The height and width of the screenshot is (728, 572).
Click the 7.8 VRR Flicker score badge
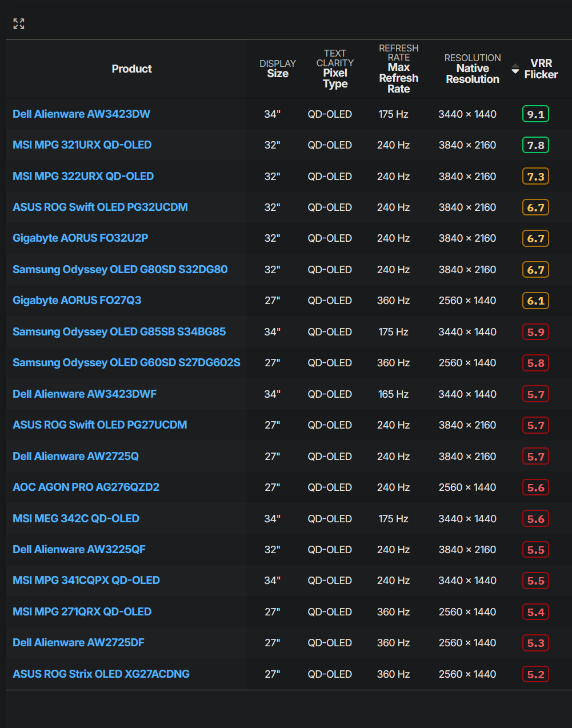[x=535, y=145]
